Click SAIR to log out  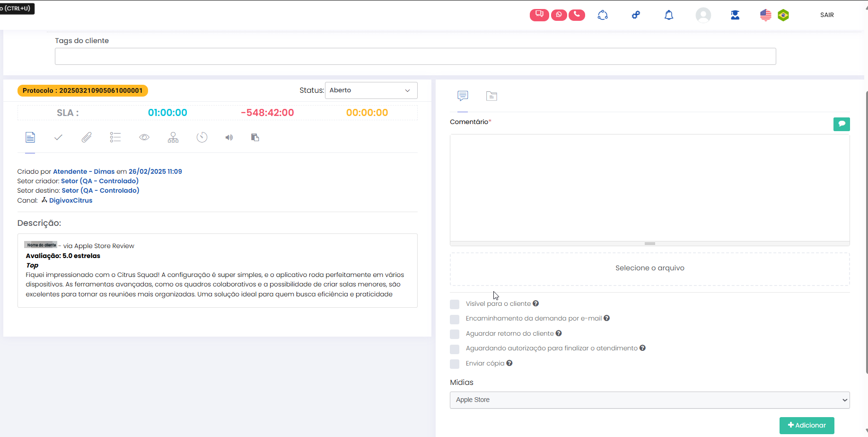827,15
